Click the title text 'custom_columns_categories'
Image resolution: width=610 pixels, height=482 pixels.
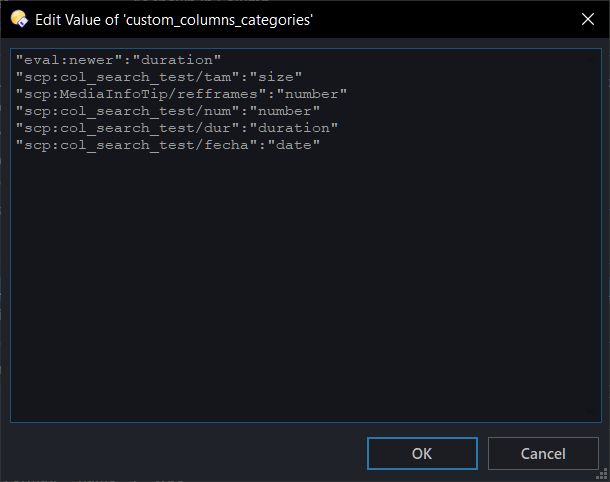point(219,20)
